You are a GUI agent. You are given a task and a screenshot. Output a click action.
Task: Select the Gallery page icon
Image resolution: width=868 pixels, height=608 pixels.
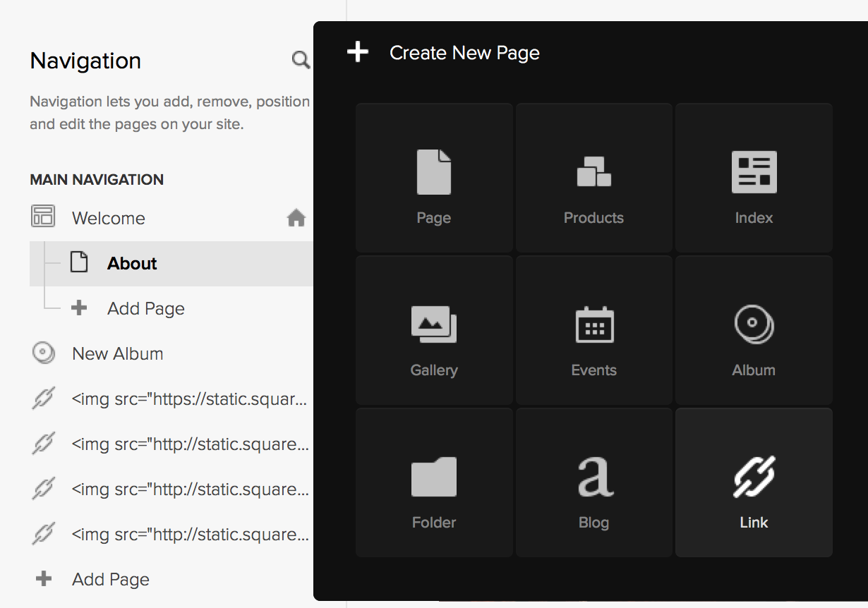tap(433, 330)
